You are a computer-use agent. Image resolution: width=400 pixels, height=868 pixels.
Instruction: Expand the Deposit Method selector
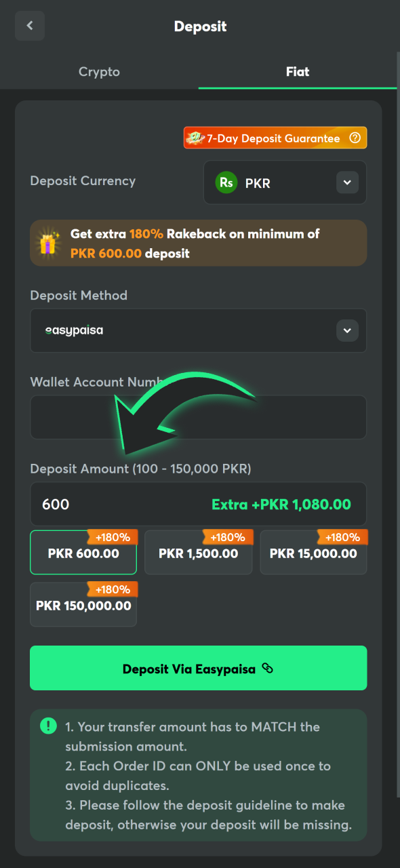coord(198,330)
